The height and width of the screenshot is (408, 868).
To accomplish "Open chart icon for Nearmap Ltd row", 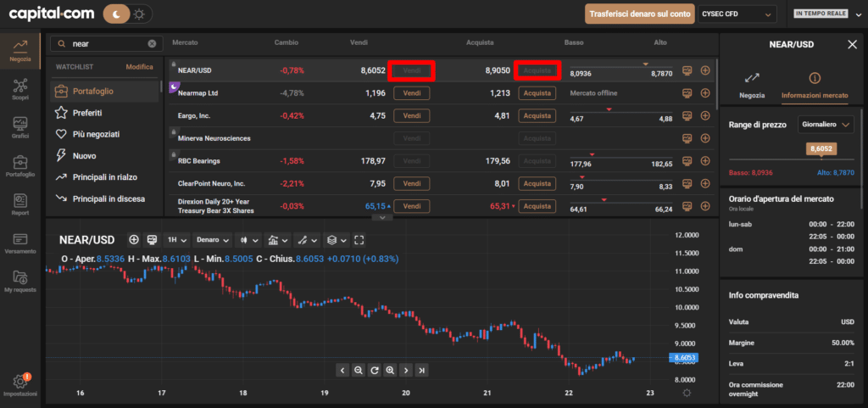I will 687,93.
